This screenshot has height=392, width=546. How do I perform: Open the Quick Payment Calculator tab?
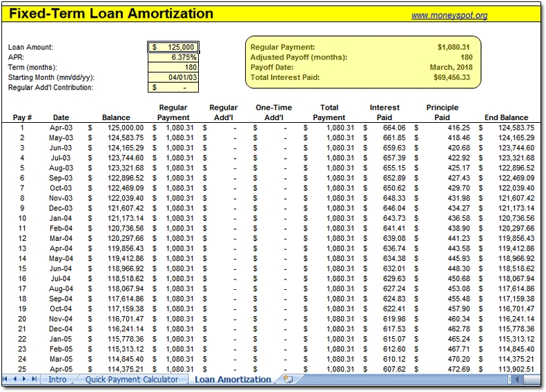(131, 380)
